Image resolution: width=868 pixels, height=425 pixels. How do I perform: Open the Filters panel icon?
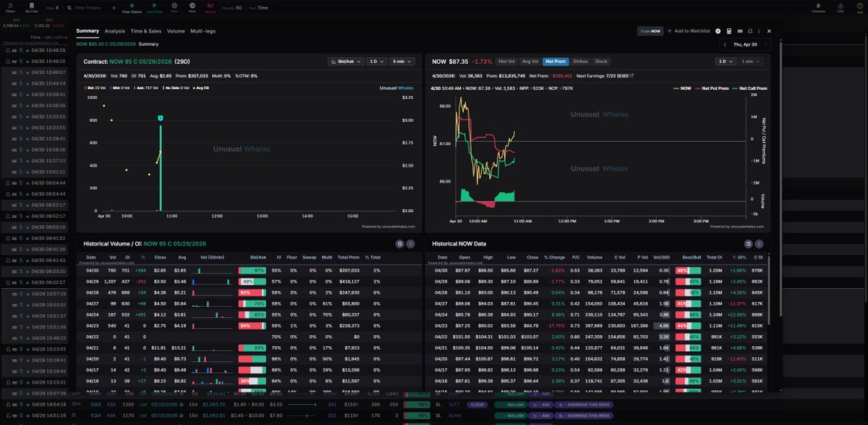(x=10, y=7)
